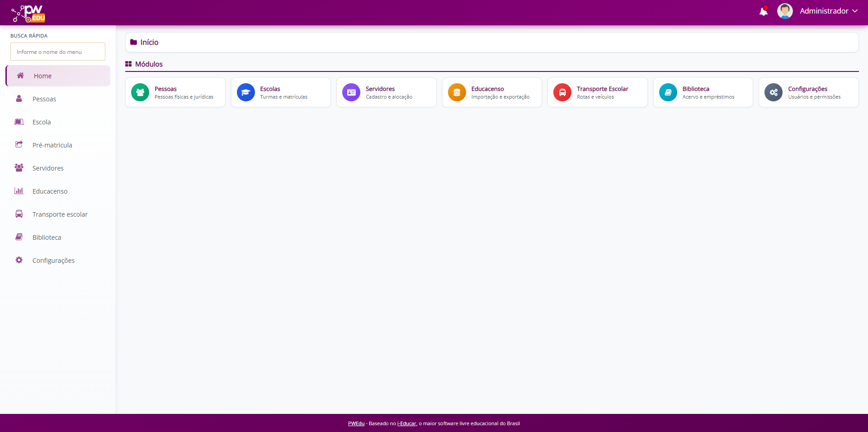The width and height of the screenshot is (868, 432).
Task: Select the Servidores icon in the sidebar
Action: point(19,168)
